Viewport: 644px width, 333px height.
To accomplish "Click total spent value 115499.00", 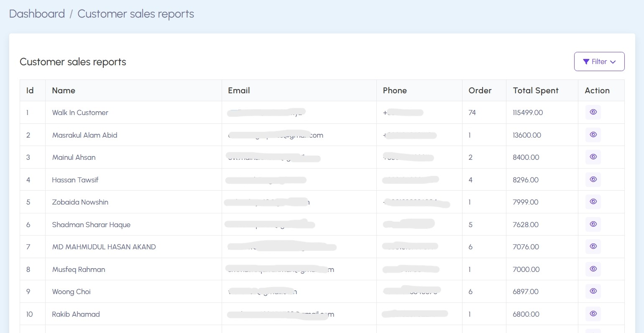I will coord(528,113).
